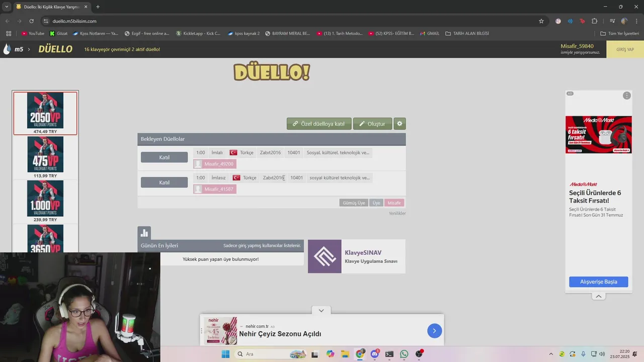644x362 pixels.
Task: Expand hidden system tray icons chevron
Action: pos(551,354)
